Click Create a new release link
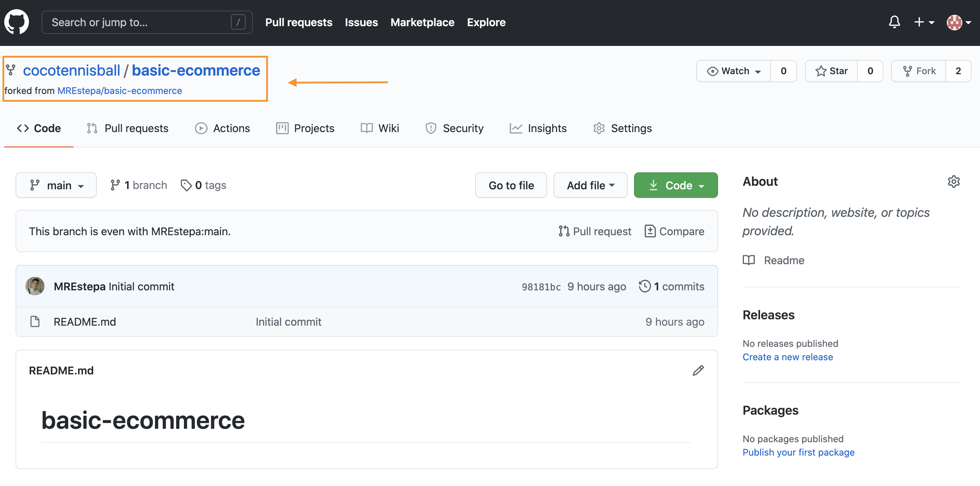Screen dimensions: 980x486 (788, 356)
